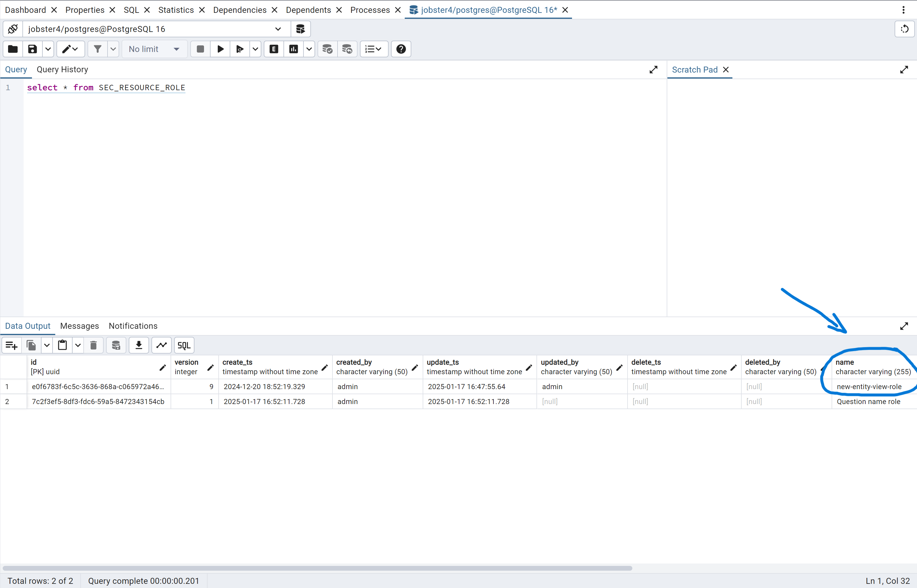The width and height of the screenshot is (917, 588).
Task: Click the pencil icon on version column
Action: click(x=211, y=367)
